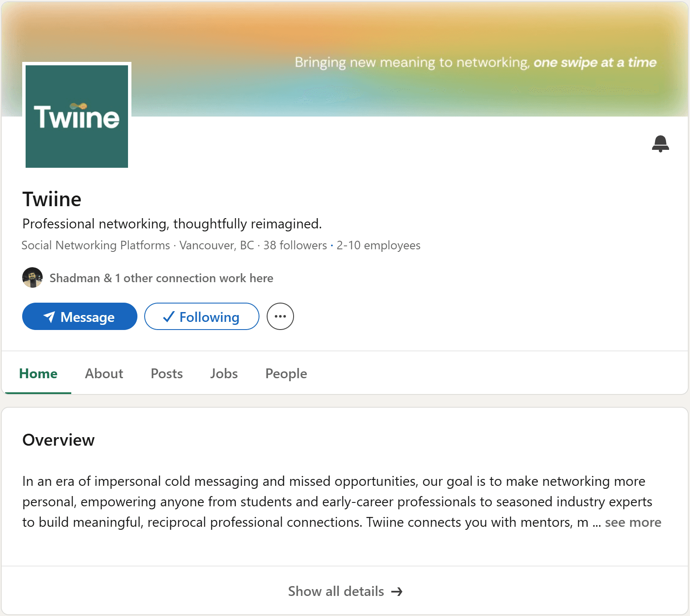Click the notification bell icon
The height and width of the screenshot is (616, 690).
point(660,144)
